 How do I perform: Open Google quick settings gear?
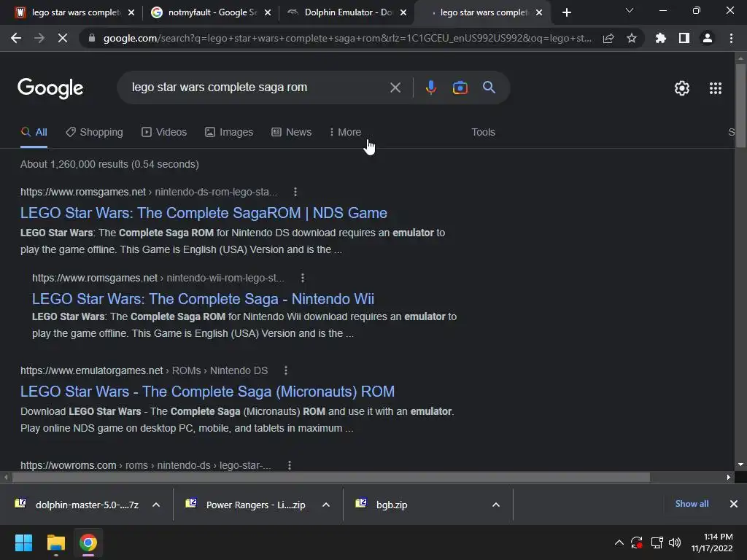tap(682, 88)
